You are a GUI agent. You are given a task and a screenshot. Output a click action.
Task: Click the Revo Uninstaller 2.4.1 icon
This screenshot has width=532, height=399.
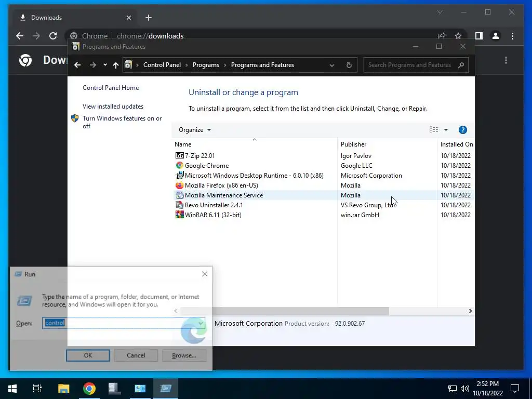tap(179, 205)
